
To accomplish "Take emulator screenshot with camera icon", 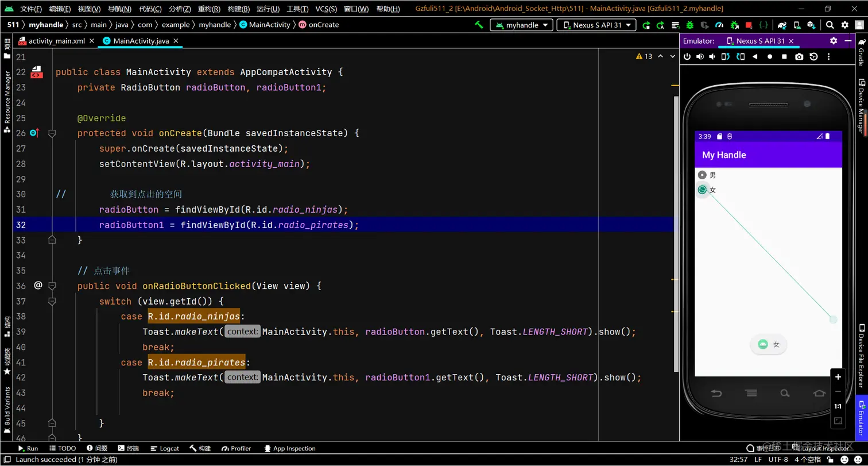I will [799, 56].
